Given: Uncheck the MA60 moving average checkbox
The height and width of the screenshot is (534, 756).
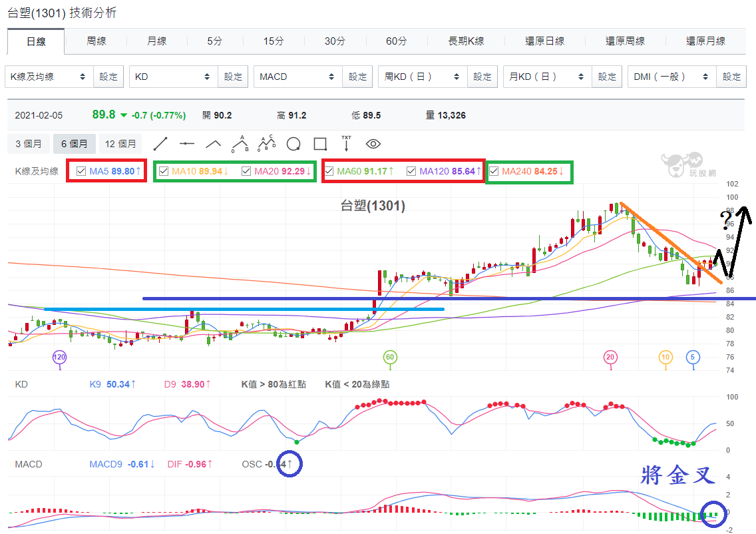Looking at the screenshot, I should [329, 171].
